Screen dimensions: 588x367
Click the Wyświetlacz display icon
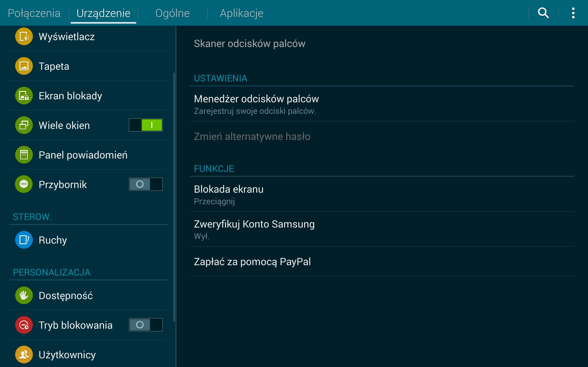[x=24, y=37]
